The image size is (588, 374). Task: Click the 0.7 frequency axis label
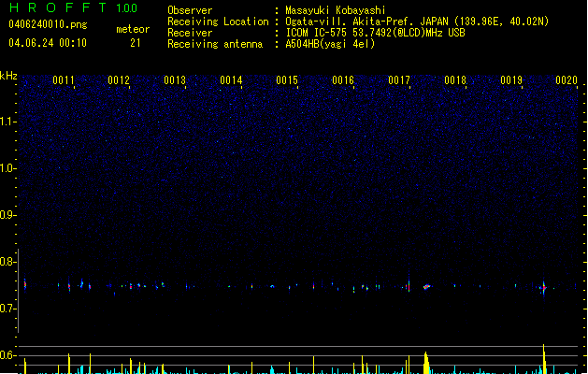pyautogui.click(x=7, y=309)
